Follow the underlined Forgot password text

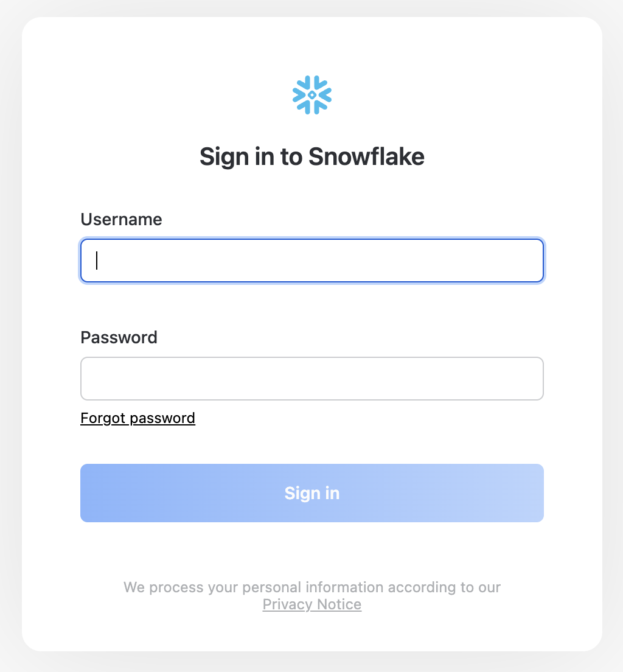click(x=137, y=418)
